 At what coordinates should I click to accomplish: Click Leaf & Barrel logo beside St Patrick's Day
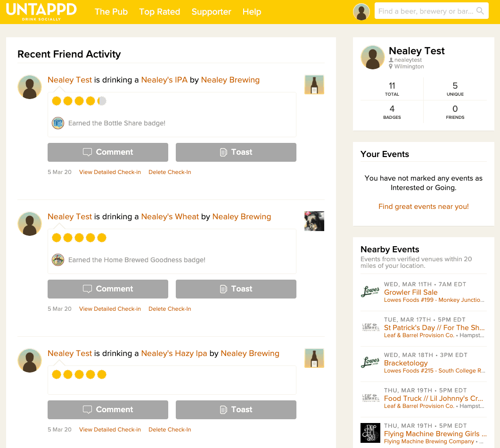pos(370,327)
